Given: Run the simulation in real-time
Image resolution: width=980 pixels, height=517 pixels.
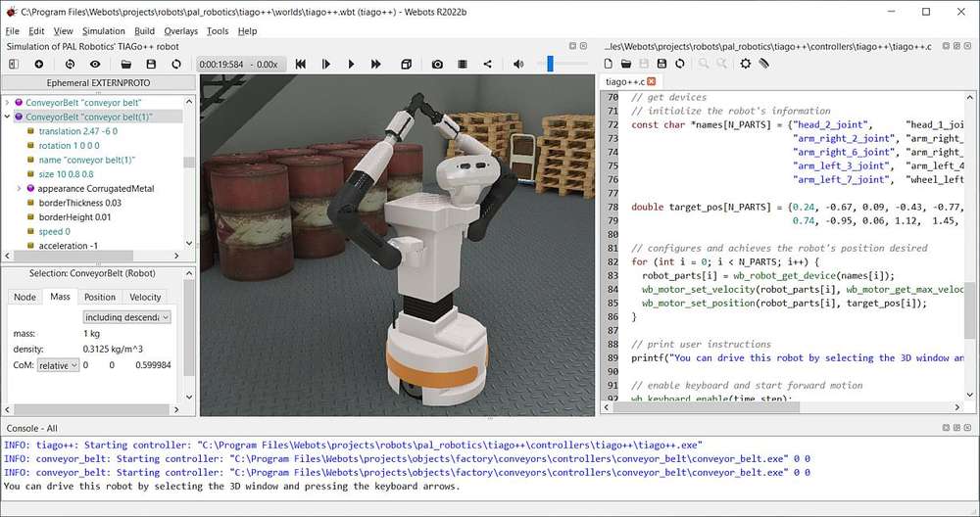Looking at the screenshot, I should [351, 64].
